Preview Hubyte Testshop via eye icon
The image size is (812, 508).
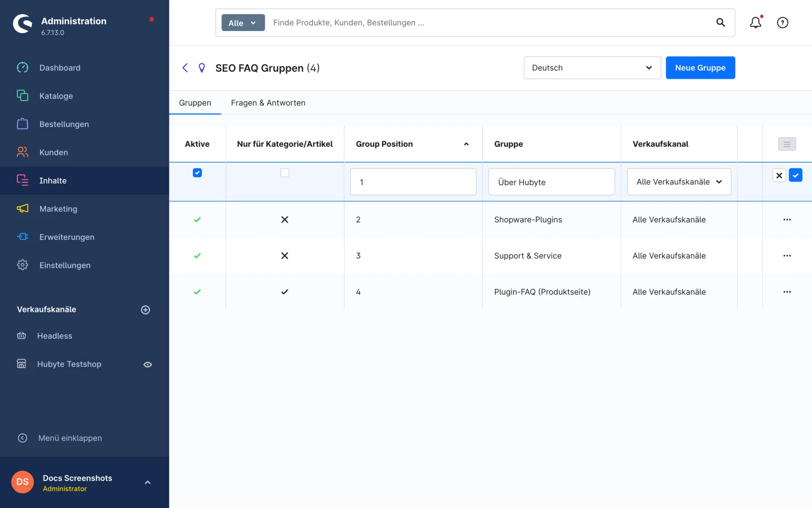[148, 364]
